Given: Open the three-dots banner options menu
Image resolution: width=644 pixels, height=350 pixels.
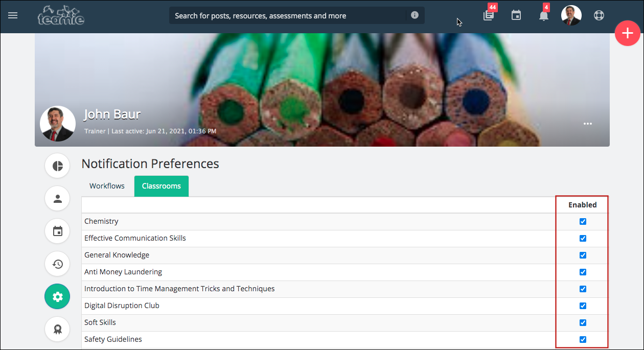Looking at the screenshot, I should (x=588, y=124).
